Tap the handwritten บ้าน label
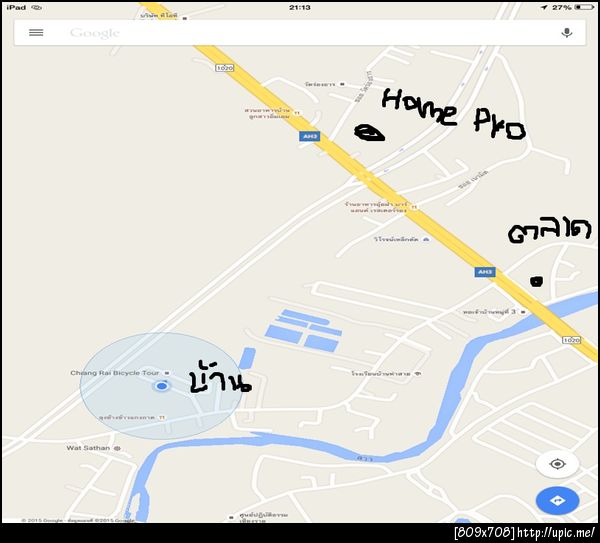 tap(220, 377)
